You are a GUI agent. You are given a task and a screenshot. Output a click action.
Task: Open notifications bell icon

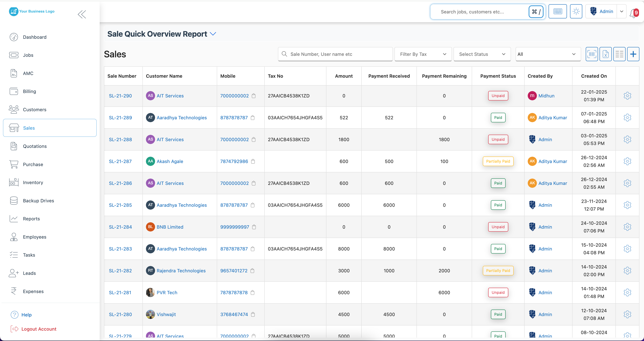tap(633, 13)
